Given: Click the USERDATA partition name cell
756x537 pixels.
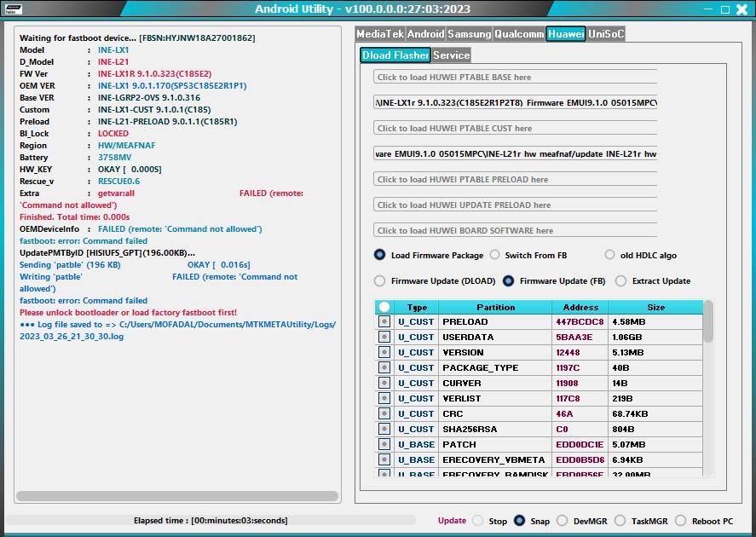Looking at the screenshot, I should tap(495, 337).
